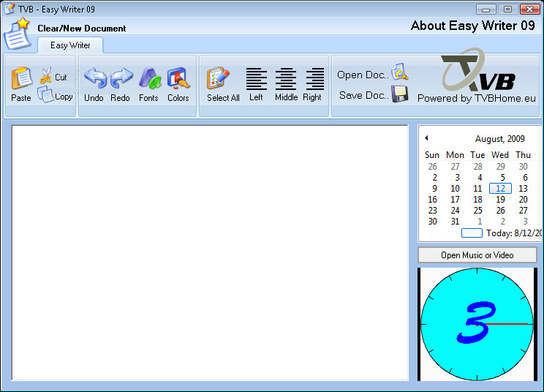Image resolution: width=544 pixels, height=392 pixels.
Task: Click the Copy documents icon
Action: 45,94
